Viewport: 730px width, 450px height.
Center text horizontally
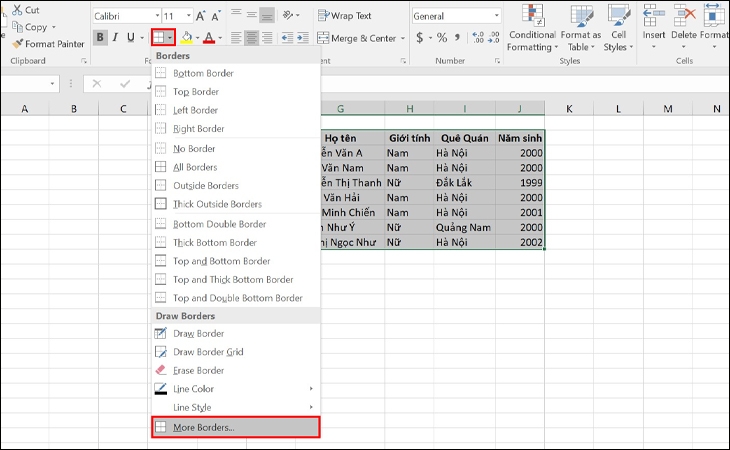251,38
